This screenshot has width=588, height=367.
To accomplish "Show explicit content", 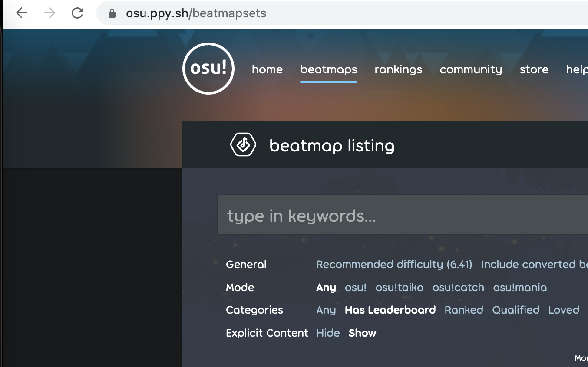I will pyautogui.click(x=362, y=333).
